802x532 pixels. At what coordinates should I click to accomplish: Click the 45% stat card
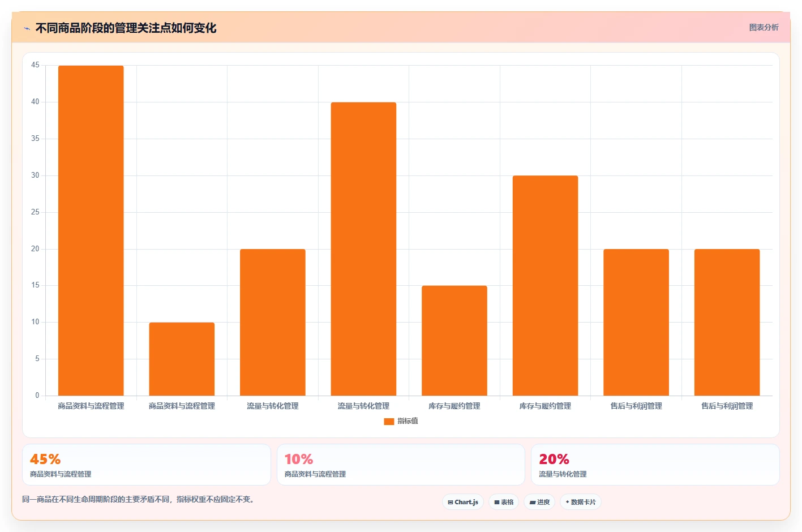[147, 465]
